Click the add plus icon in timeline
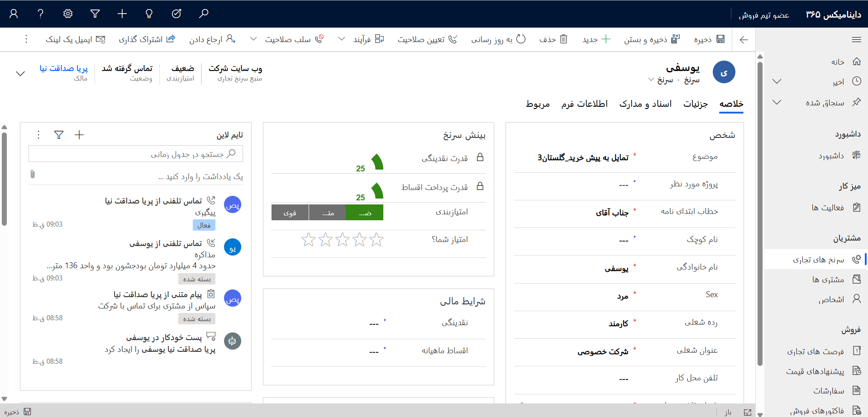This screenshot has height=417, width=868. [x=79, y=135]
